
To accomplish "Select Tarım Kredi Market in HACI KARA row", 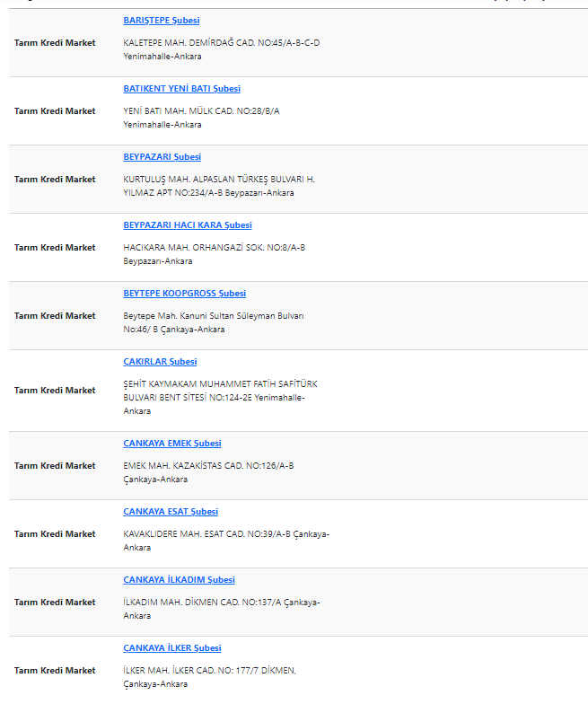I will pos(55,248).
